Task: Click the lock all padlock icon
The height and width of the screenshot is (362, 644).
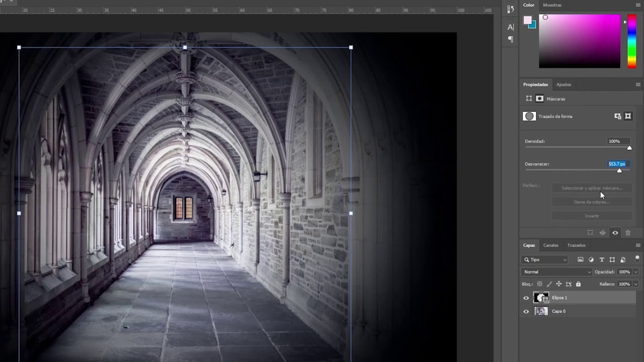Action: [x=578, y=284]
